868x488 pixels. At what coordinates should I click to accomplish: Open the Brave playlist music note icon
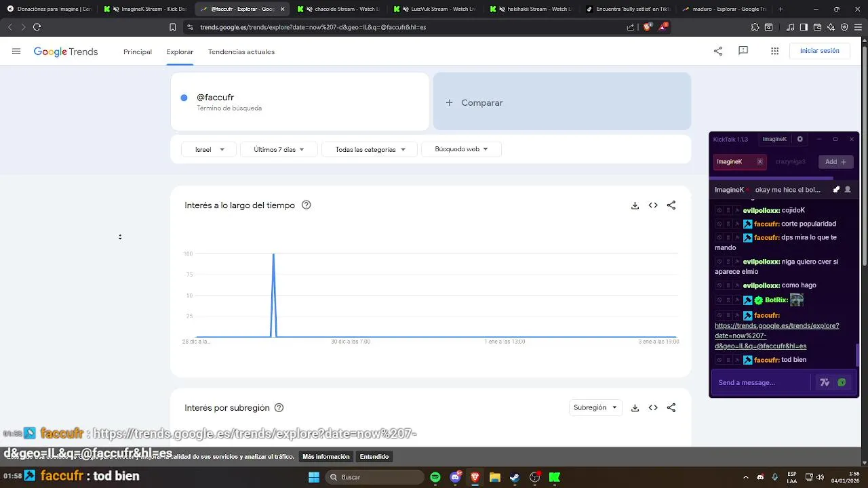(791, 27)
